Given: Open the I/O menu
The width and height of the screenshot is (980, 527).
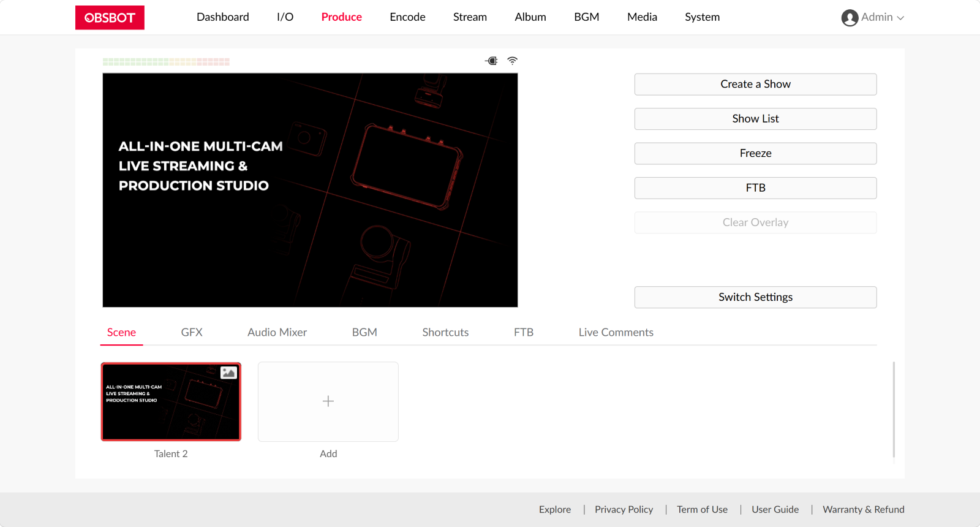Looking at the screenshot, I should click(285, 17).
